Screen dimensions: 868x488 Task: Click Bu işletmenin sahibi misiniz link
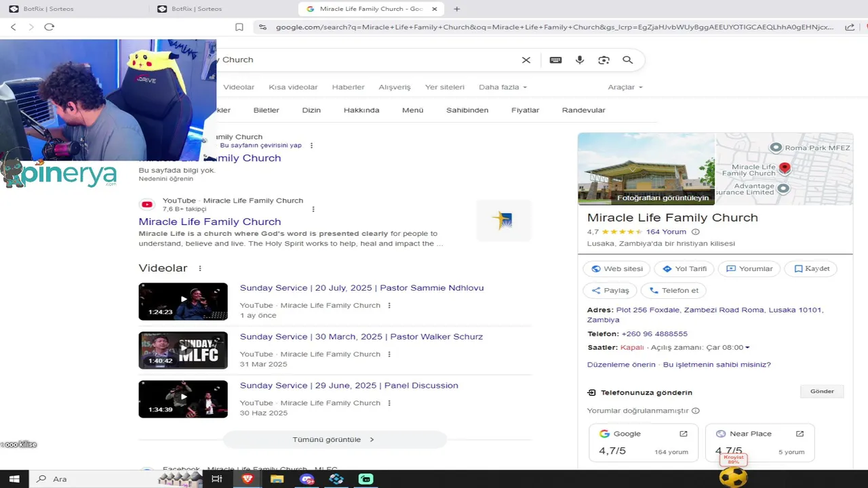point(717,365)
